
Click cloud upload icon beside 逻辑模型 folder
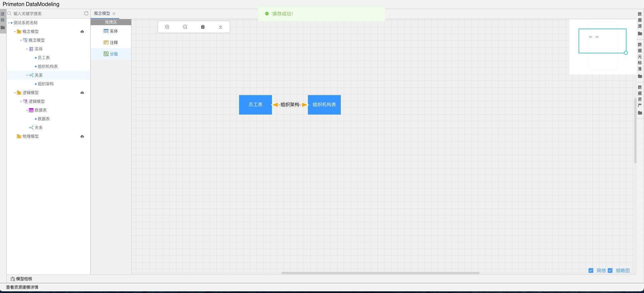(x=82, y=93)
